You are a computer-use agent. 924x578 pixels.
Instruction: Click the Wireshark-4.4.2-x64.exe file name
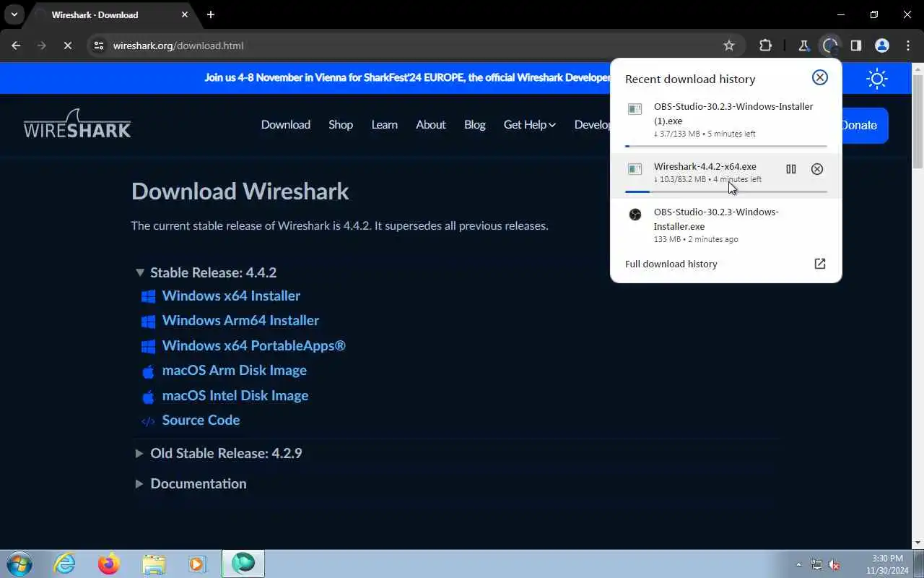705,166
